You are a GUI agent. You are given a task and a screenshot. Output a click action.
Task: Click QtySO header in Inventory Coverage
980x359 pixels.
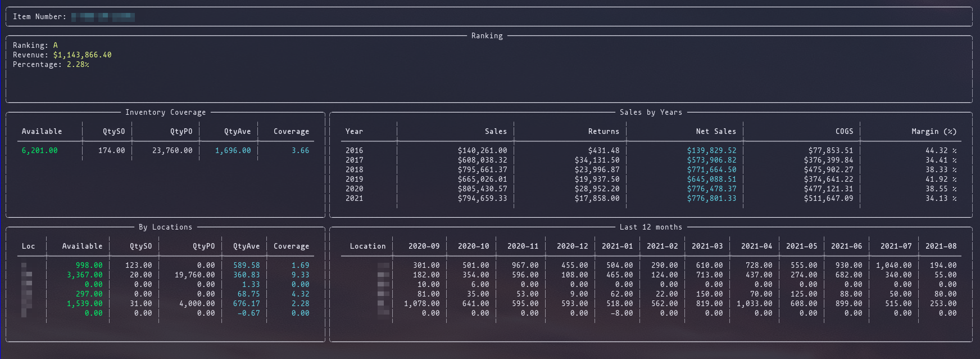pos(114,132)
